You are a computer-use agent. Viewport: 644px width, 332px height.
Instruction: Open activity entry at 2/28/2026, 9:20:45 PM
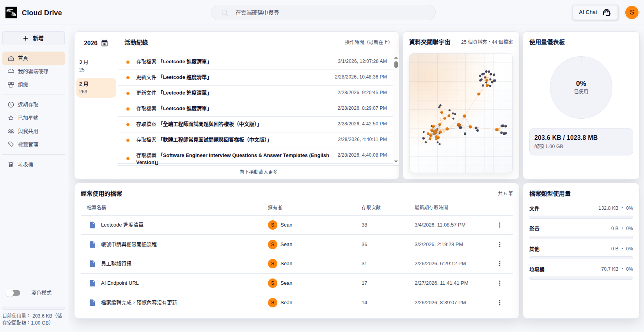point(255,93)
